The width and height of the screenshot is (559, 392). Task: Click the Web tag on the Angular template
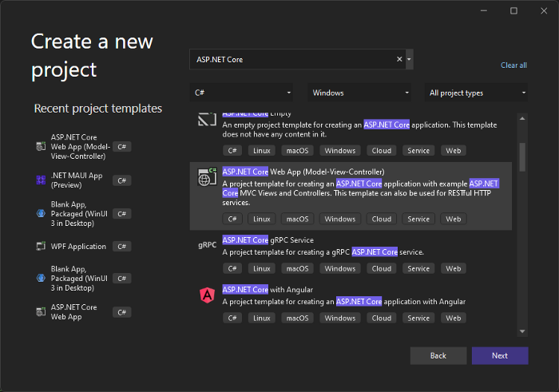pos(454,319)
